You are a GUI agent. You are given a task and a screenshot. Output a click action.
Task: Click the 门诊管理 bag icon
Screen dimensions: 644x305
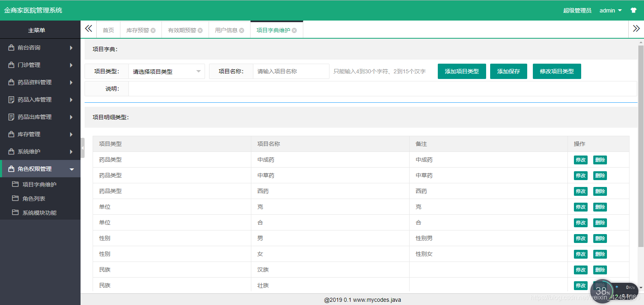coord(11,65)
